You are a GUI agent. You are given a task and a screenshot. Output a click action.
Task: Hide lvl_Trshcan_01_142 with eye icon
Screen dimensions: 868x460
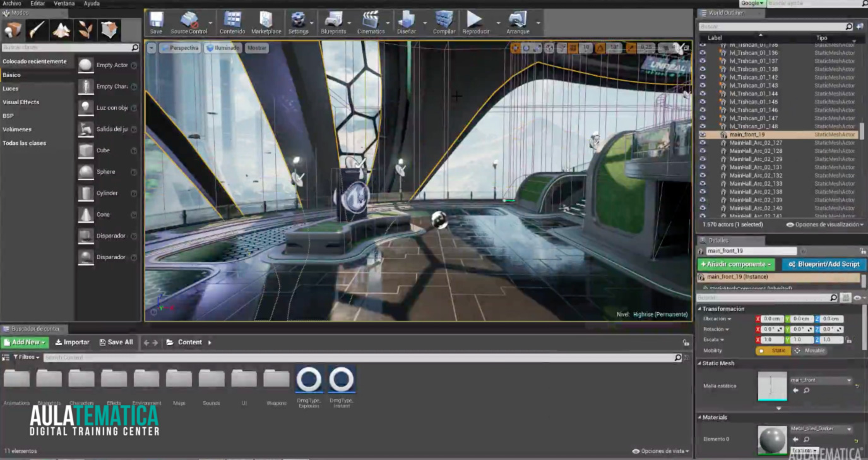click(x=703, y=77)
